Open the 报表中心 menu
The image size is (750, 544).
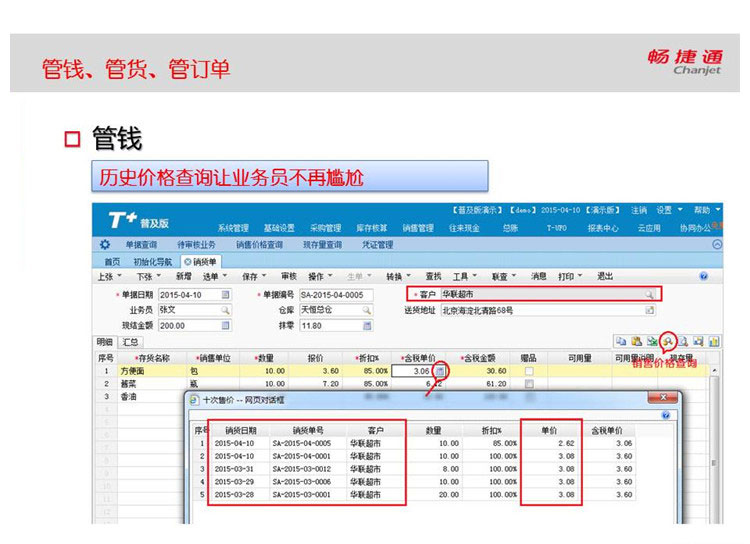(603, 228)
